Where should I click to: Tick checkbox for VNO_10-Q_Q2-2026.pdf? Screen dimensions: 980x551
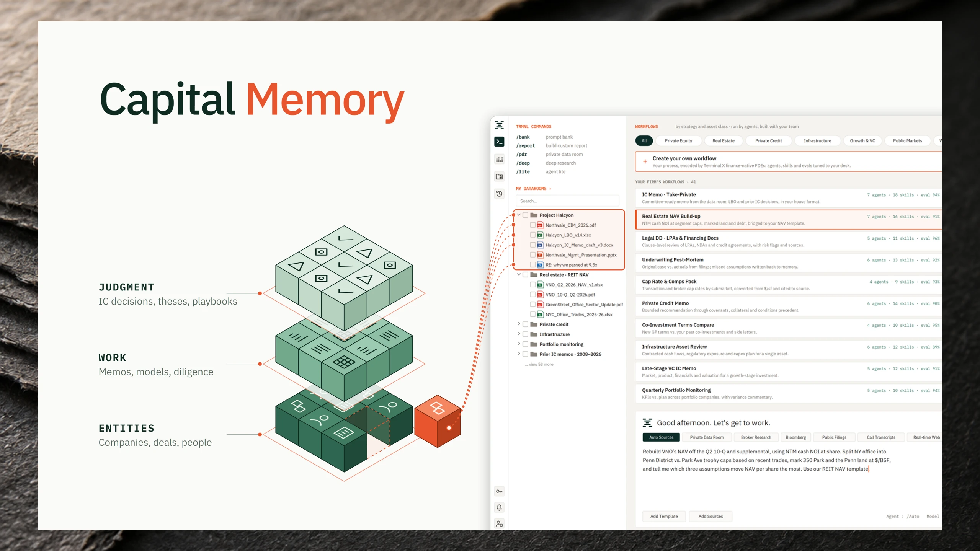coord(532,295)
